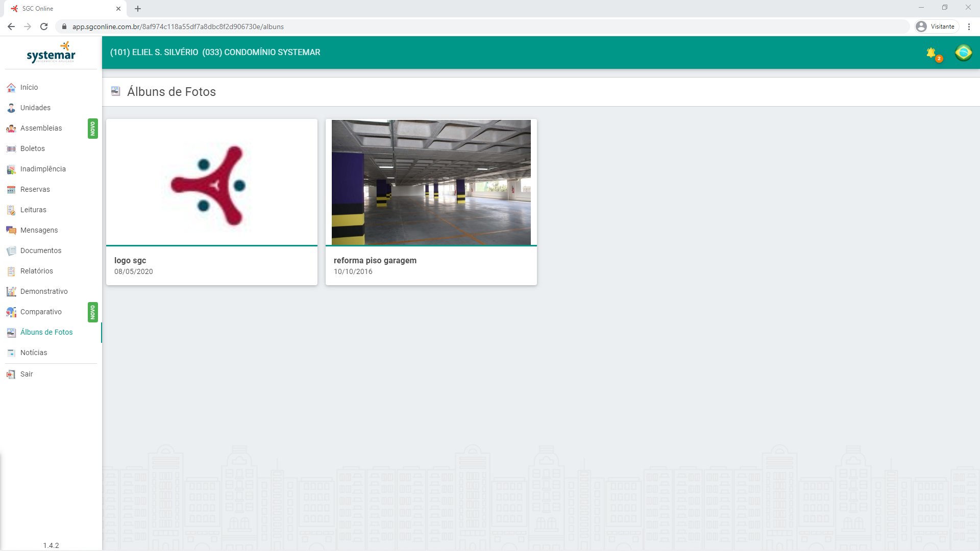This screenshot has height=551, width=980.
Task: Click the 'logo sgc' album title
Action: 130,260
